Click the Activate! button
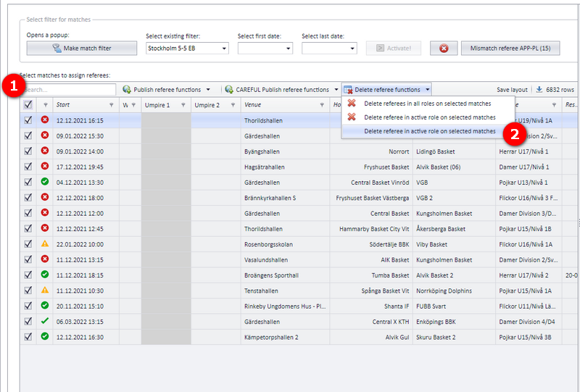This screenshot has width=580, height=392. coord(394,48)
